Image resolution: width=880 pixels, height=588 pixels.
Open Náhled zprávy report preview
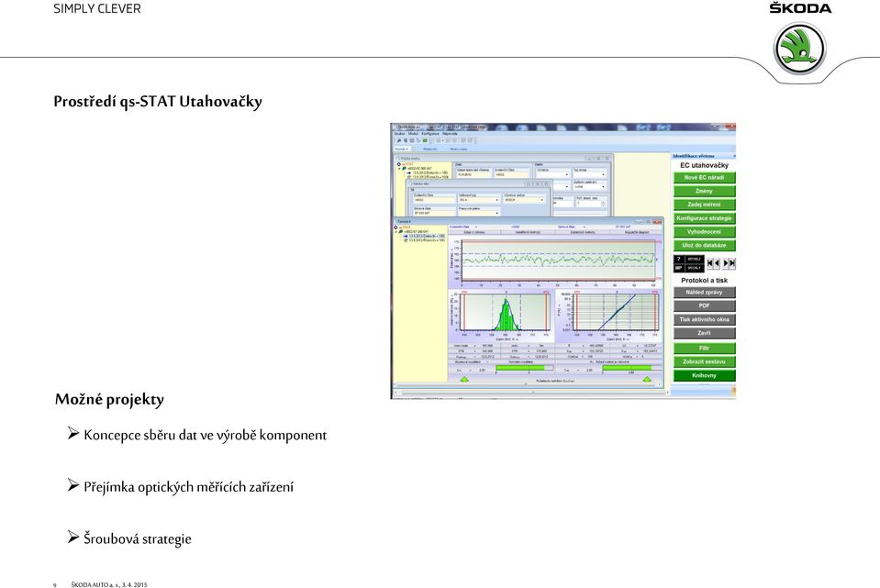(x=704, y=293)
